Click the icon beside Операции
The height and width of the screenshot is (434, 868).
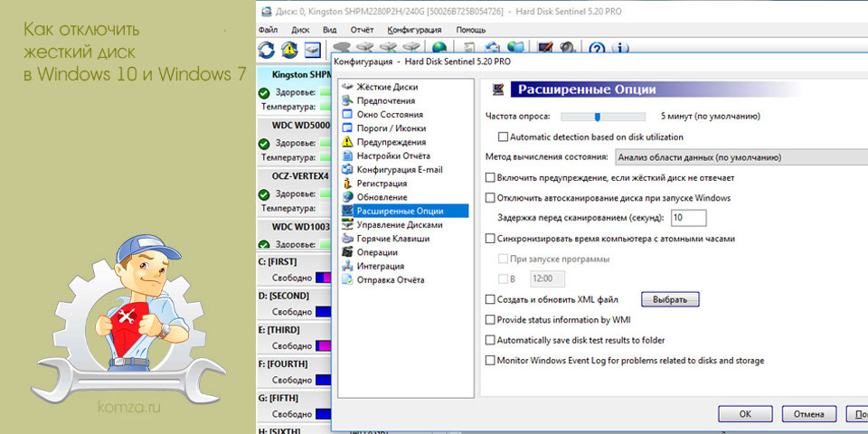coord(347,252)
